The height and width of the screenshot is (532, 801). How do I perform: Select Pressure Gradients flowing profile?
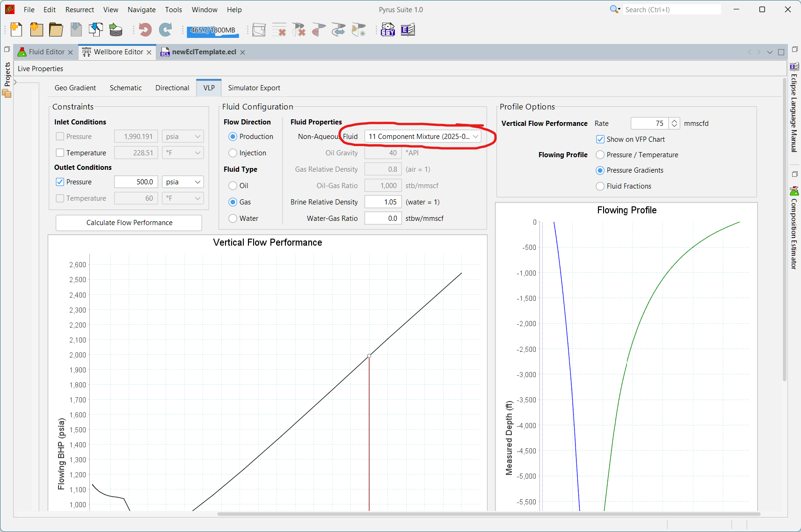coord(600,170)
